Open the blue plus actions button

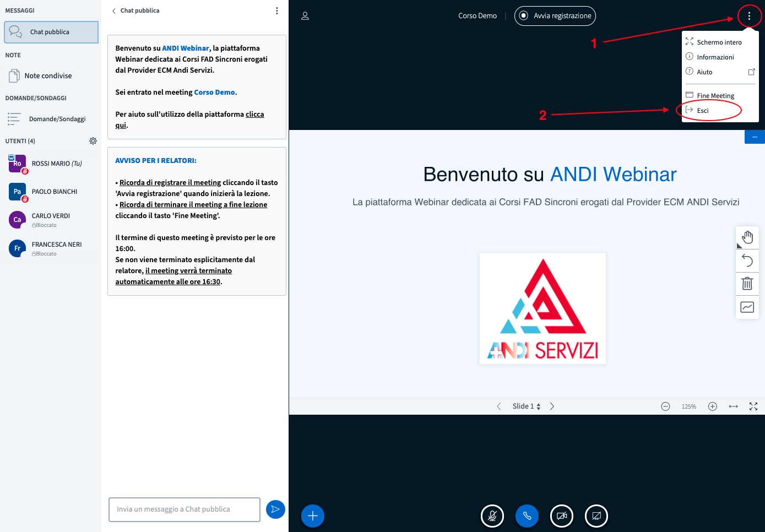(313, 516)
